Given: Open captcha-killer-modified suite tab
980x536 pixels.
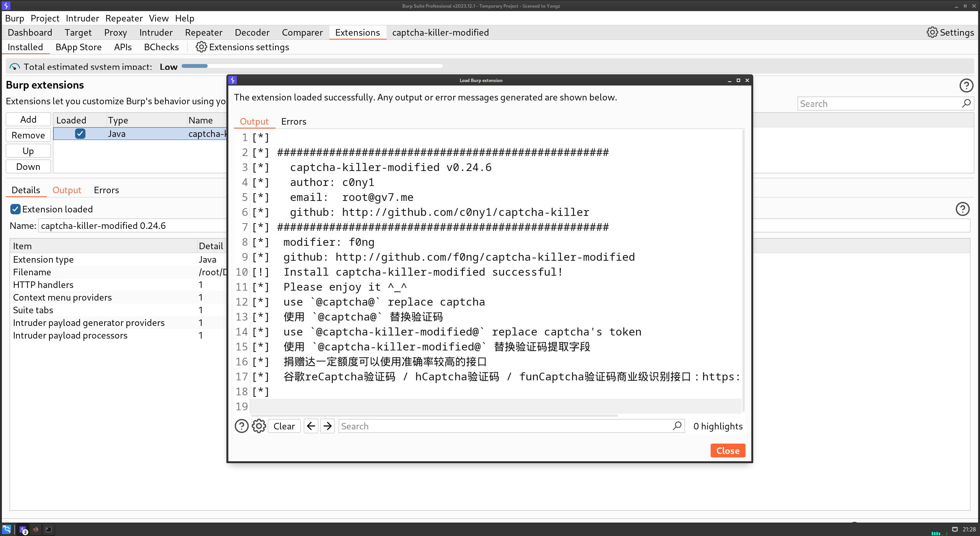Looking at the screenshot, I should pos(441,33).
